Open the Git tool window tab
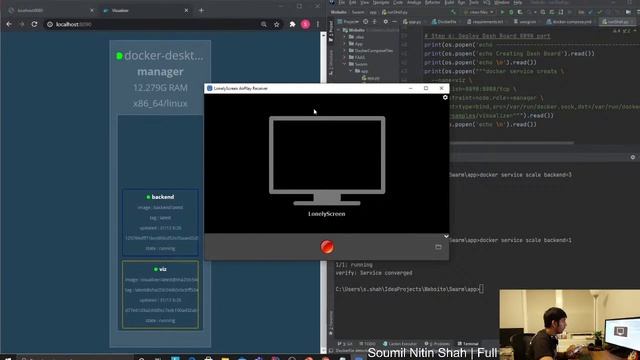Screen dimensions: 640x360 coord(345,344)
